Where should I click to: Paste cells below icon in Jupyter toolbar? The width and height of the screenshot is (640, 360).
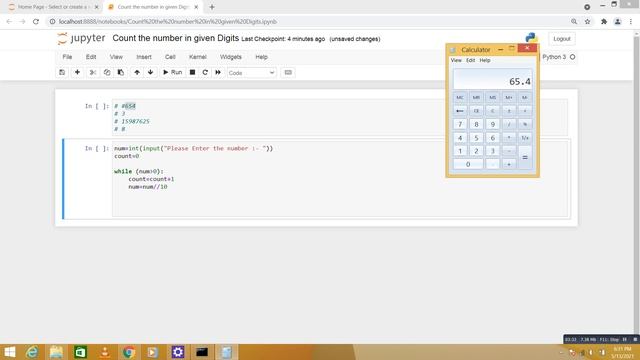pyautogui.click(x=121, y=72)
